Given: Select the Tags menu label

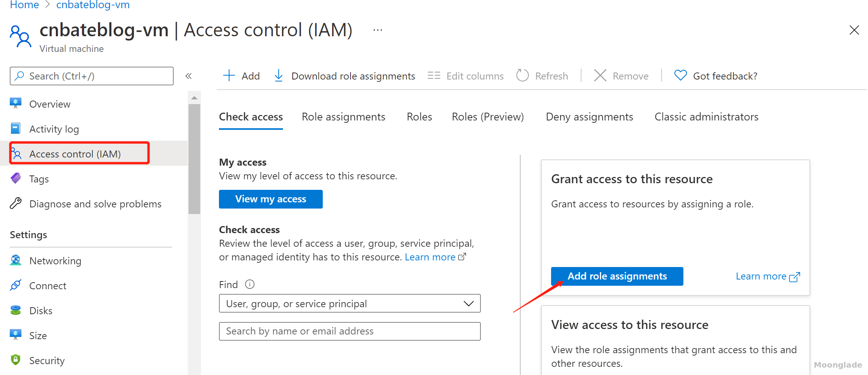Looking at the screenshot, I should pos(39,179).
